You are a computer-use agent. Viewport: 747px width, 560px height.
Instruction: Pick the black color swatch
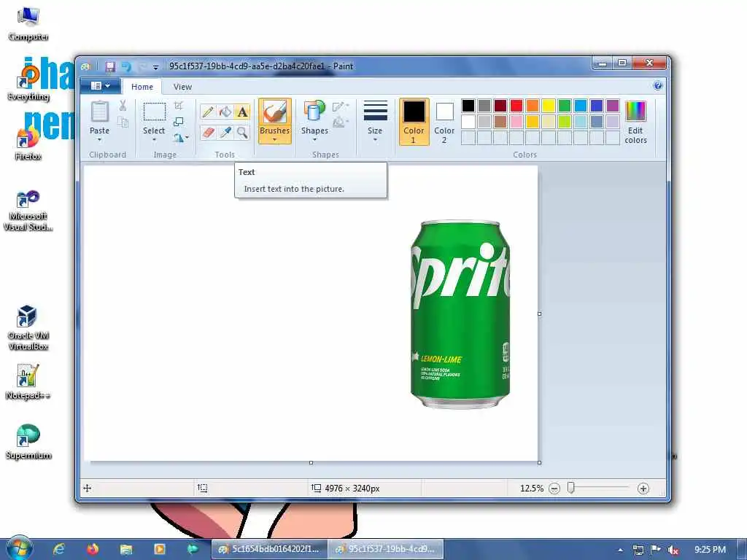point(468,105)
